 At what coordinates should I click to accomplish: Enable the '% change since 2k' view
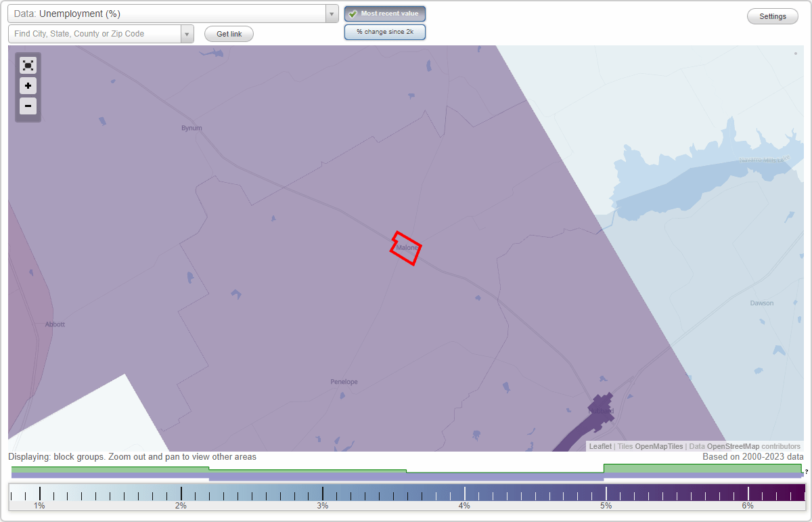coord(384,31)
